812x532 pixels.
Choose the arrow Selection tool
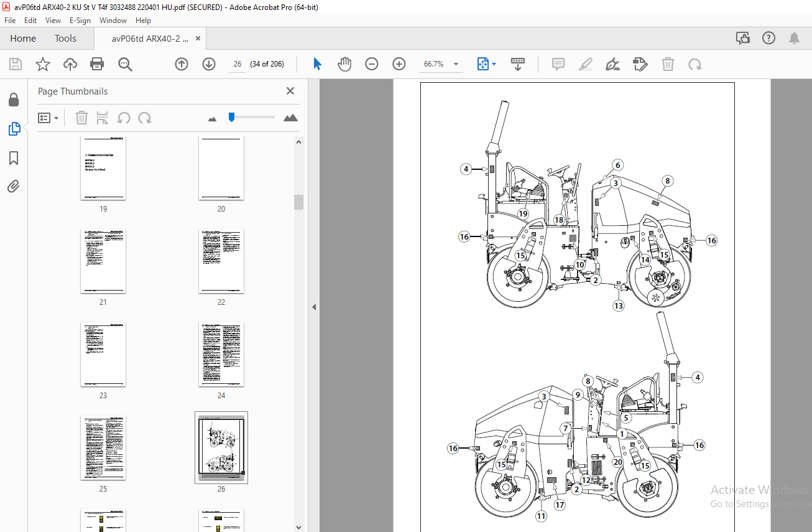[317, 64]
